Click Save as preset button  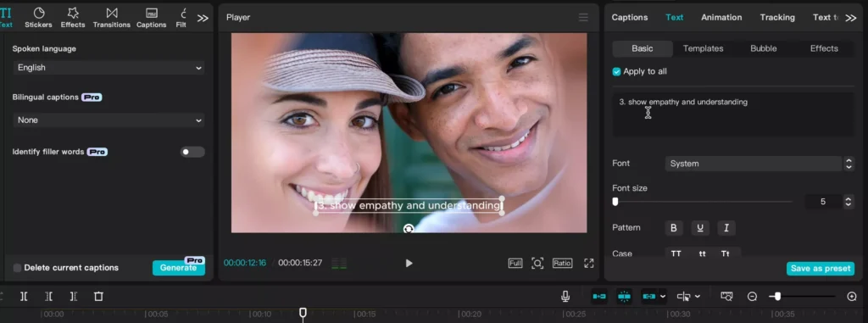point(821,268)
